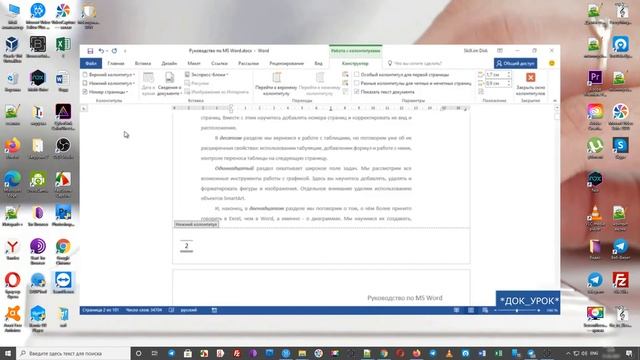Open the Premiere Pro shortcut on the right side

pos(595,81)
